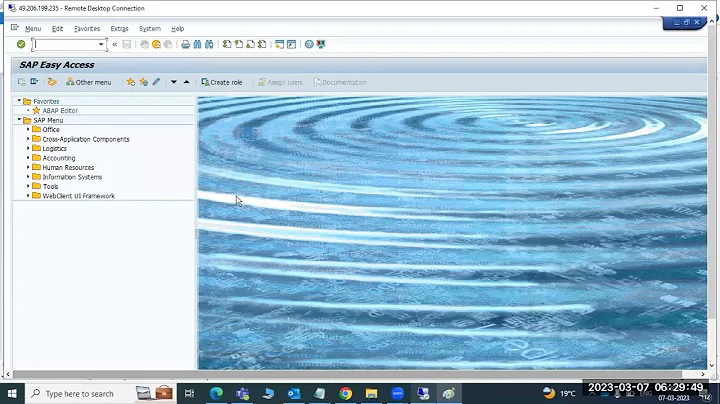Click the User Menu icon in application toolbar

click(22, 82)
